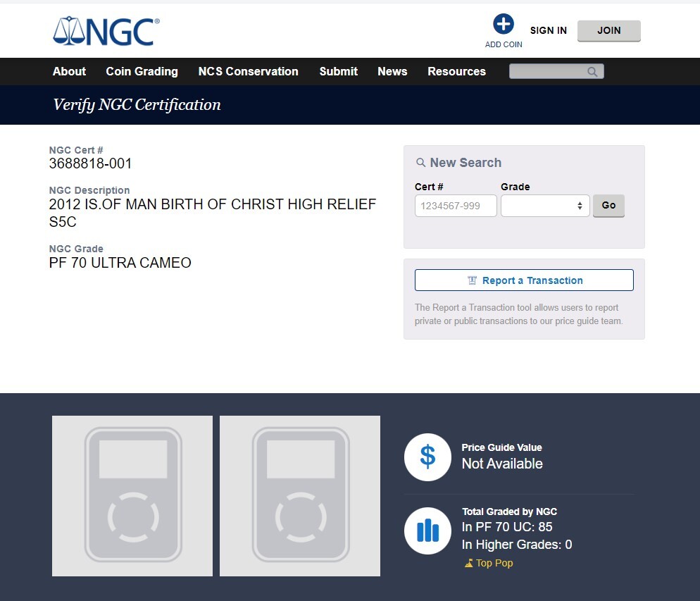
Task: Focus the Cert # input field
Action: tap(456, 206)
